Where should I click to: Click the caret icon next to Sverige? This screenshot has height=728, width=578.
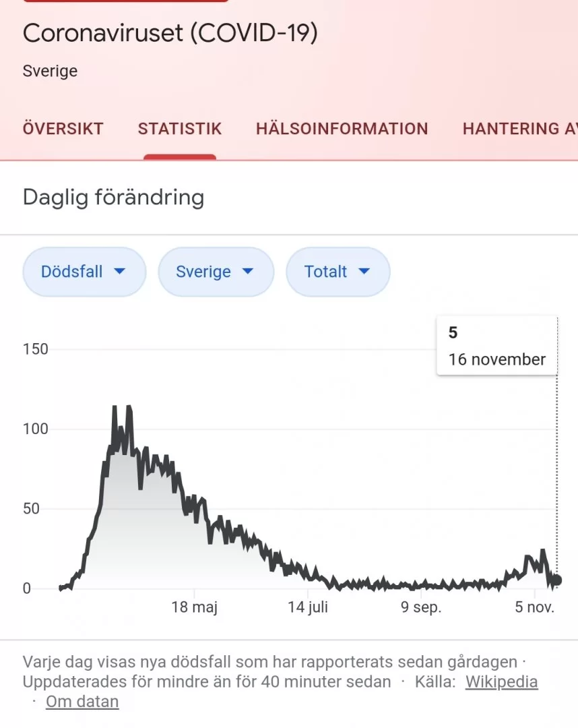[247, 272]
